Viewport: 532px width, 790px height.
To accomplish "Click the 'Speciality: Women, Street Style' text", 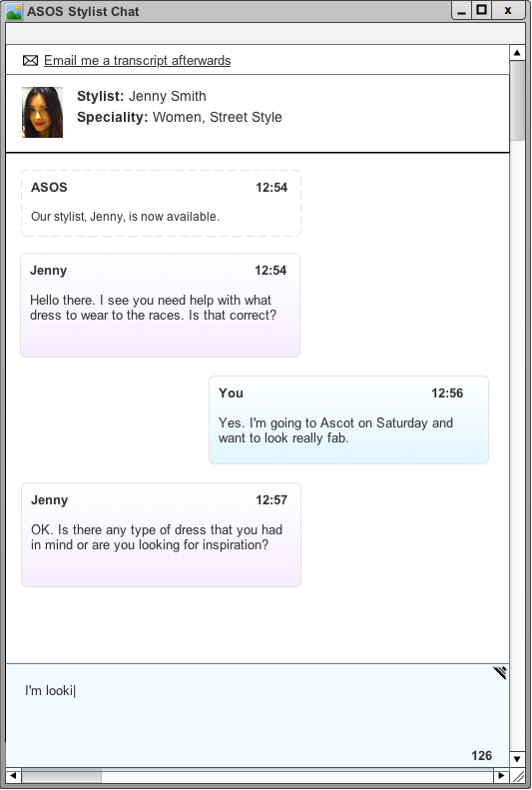I will coord(180,117).
